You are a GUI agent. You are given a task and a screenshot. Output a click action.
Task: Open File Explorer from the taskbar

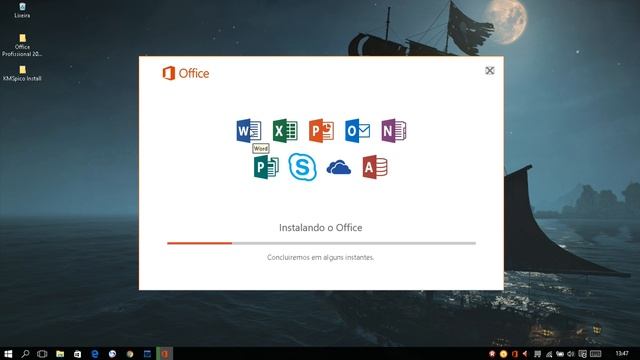pyautogui.click(x=60, y=353)
